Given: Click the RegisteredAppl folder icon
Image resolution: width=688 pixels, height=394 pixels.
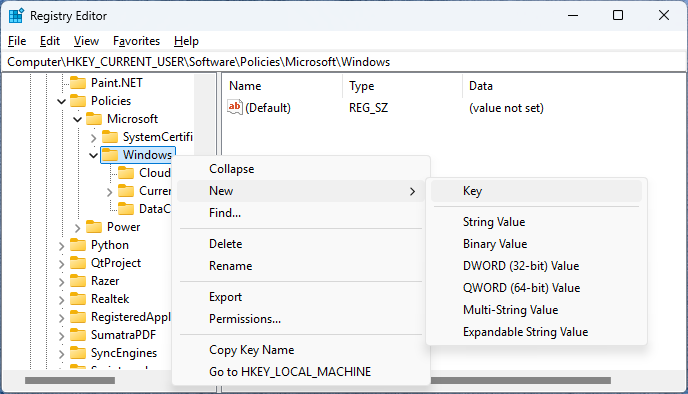Looking at the screenshot, I should click(x=78, y=316).
